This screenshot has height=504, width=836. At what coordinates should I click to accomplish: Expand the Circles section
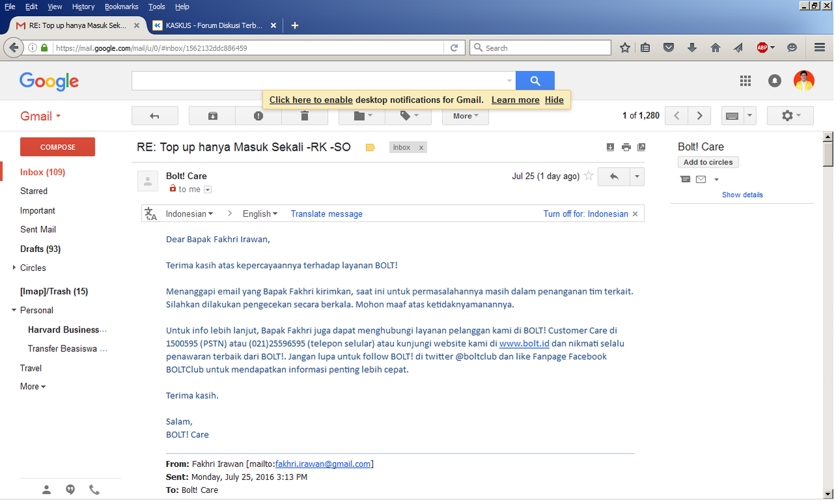(x=14, y=268)
